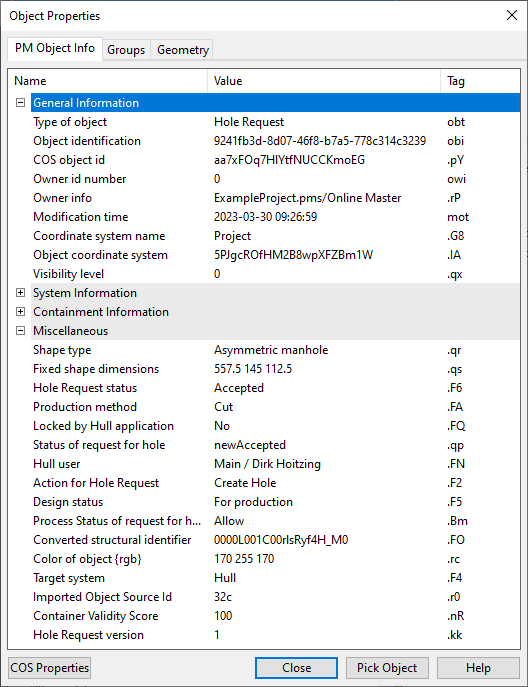Click the tag 'obt'
Screen dimensions: 528x687
[456, 122]
